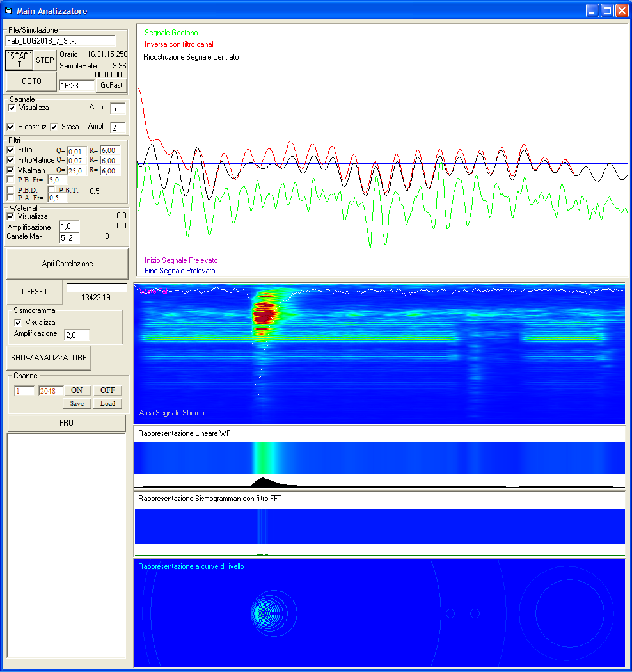Turn channel OFF

tap(107, 390)
